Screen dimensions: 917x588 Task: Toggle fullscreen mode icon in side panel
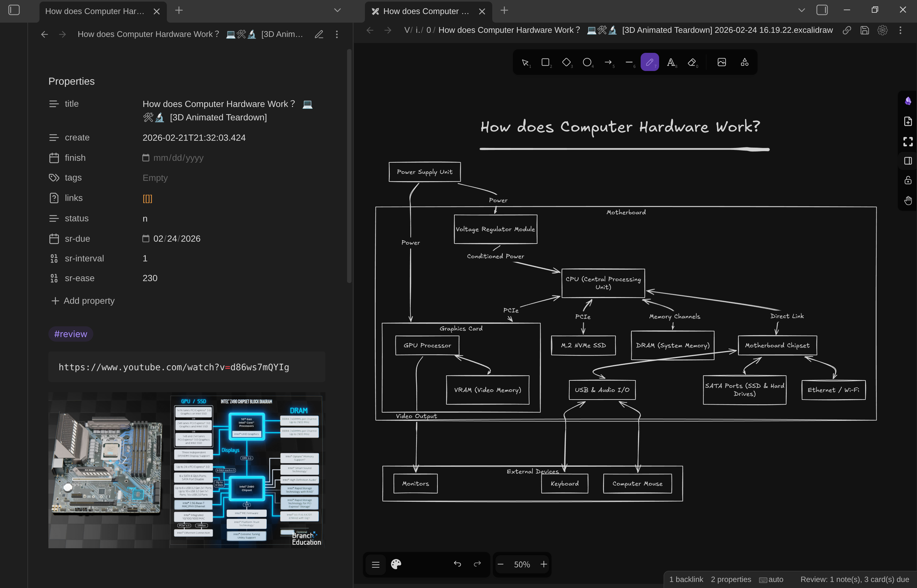click(x=908, y=141)
